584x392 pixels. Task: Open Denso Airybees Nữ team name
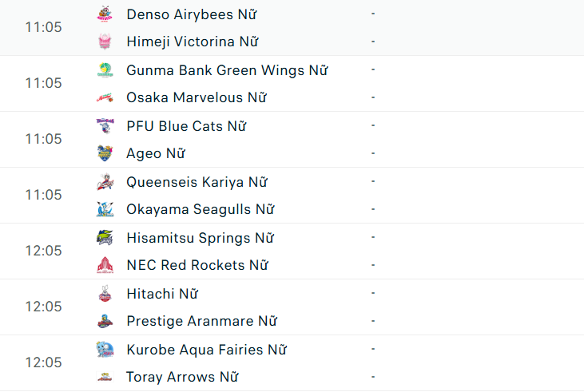tap(192, 14)
